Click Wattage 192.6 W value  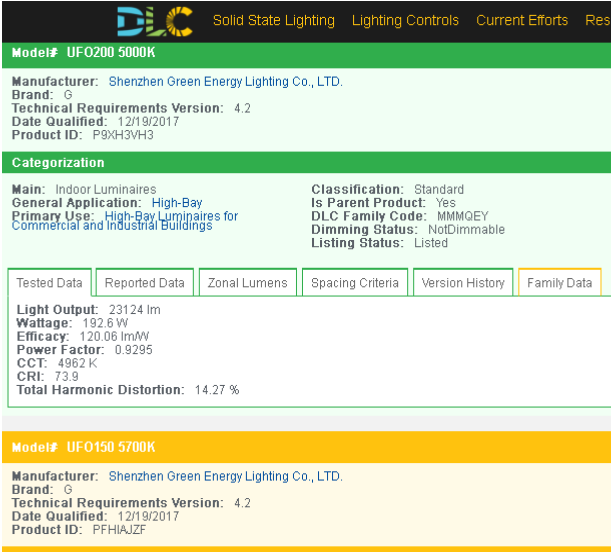pos(105,323)
